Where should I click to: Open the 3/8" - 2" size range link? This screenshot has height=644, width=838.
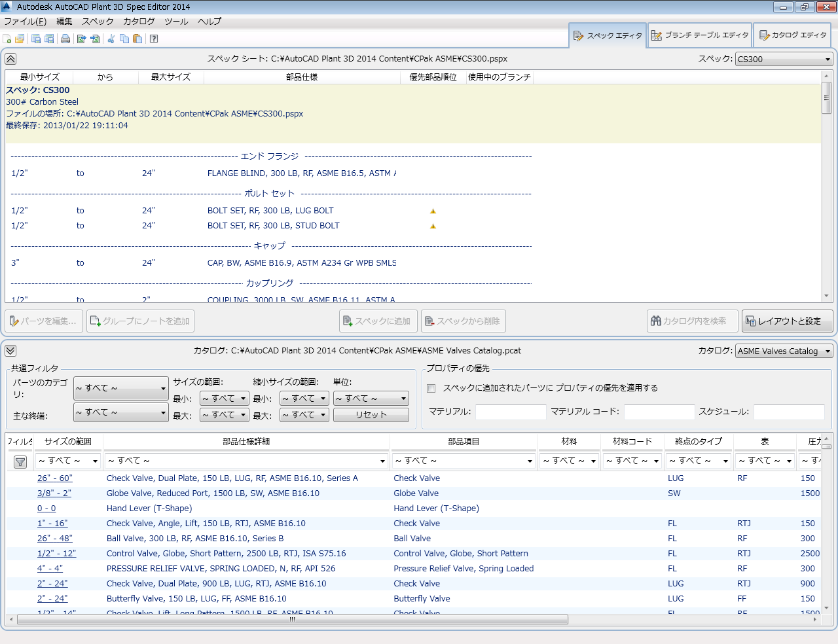[x=54, y=493]
